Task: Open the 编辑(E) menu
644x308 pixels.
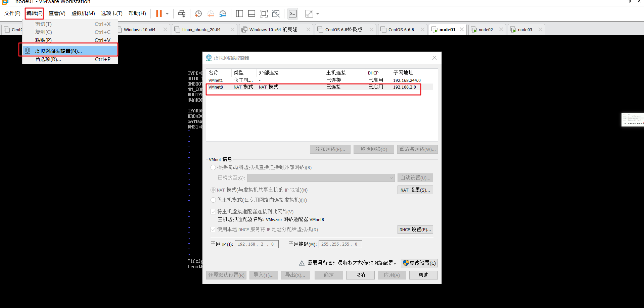Action: click(x=34, y=13)
